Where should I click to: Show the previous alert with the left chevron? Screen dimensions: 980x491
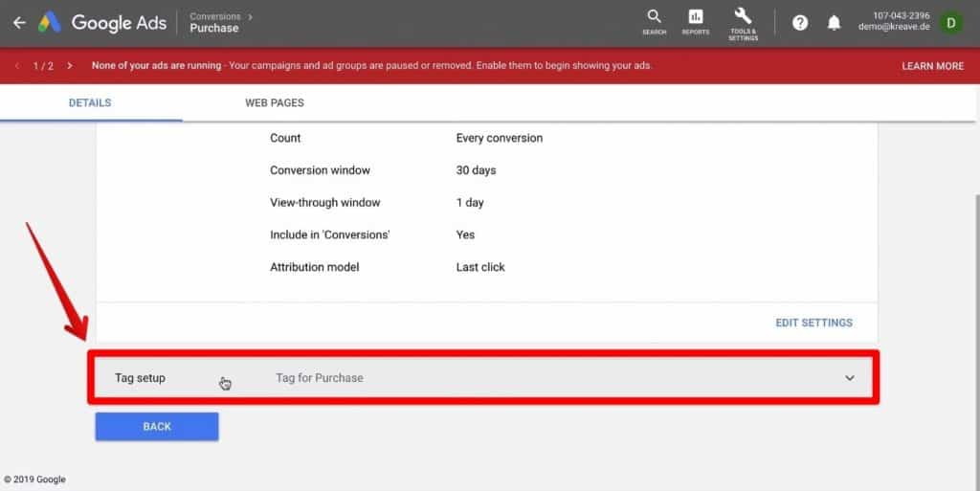tap(17, 66)
